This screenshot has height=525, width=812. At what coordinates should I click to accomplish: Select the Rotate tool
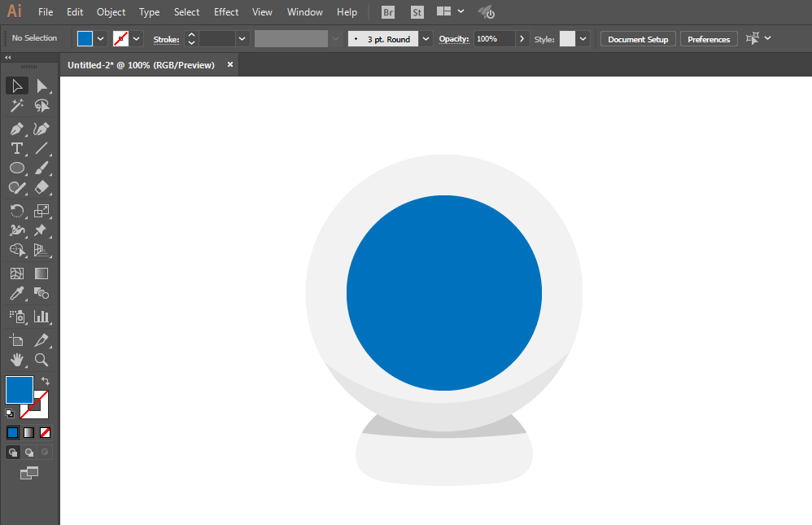click(x=16, y=211)
